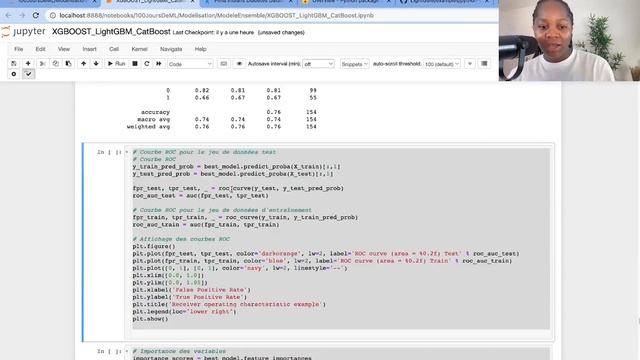The width and height of the screenshot is (640, 360).
Task: Click the '# Importance des variables' comment
Action: (x=179, y=351)
